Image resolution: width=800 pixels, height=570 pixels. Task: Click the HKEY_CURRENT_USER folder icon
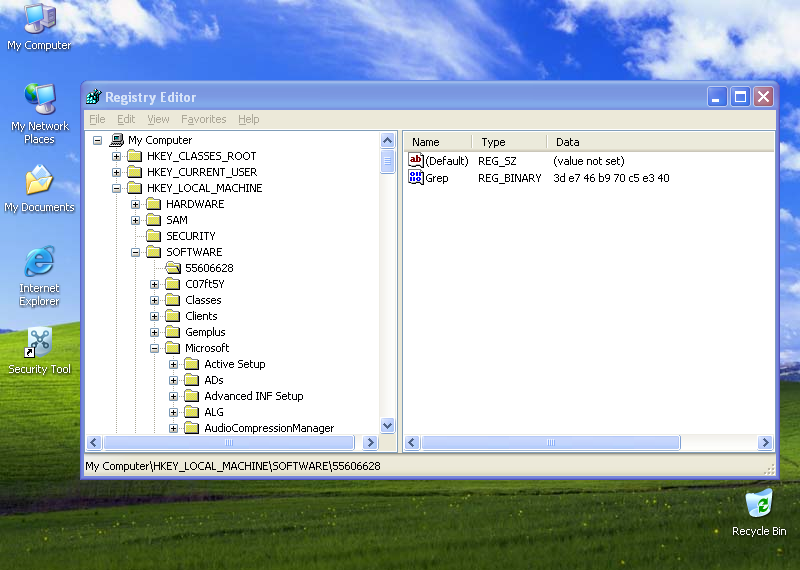click(135, 171)
